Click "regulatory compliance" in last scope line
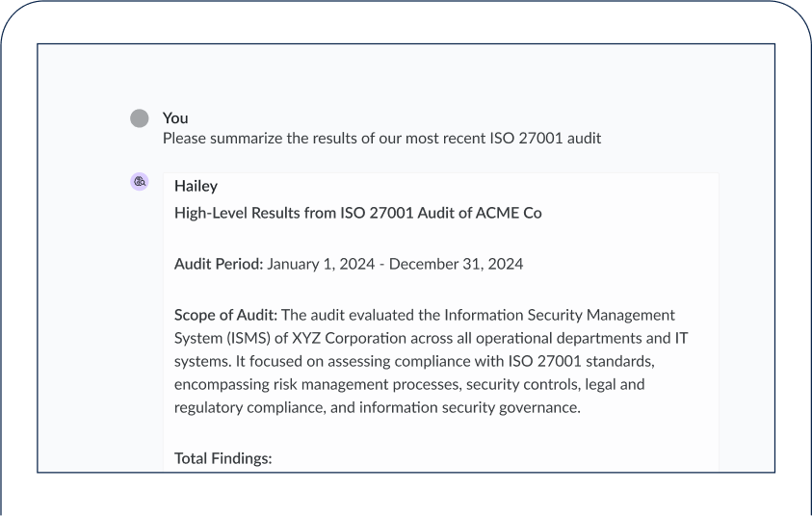 (249, 407)
